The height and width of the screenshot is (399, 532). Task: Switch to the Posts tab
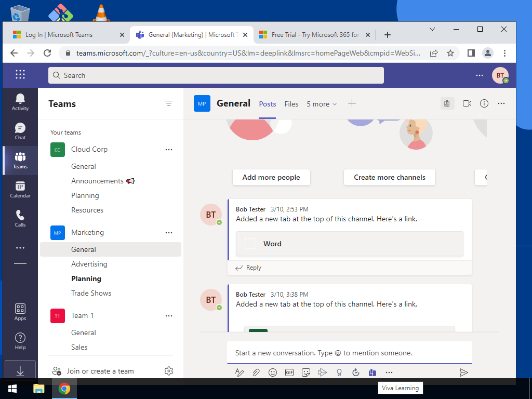[268, 104]
